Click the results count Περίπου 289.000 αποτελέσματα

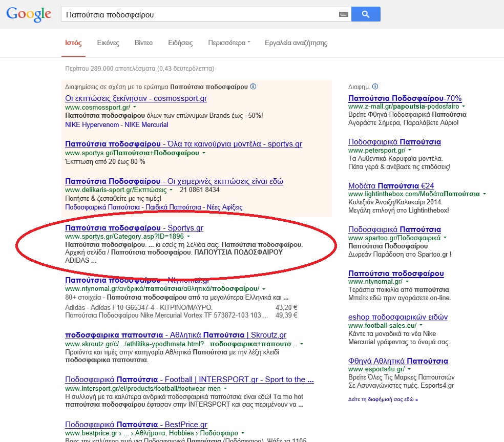coord(139,69)
